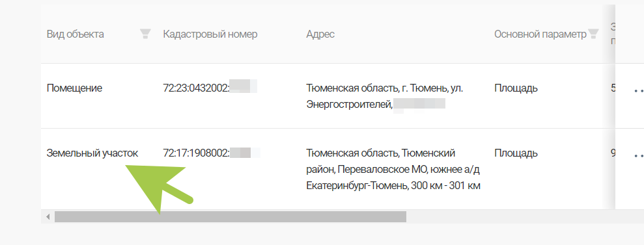Click Помещение object type cell

point(74,88)
